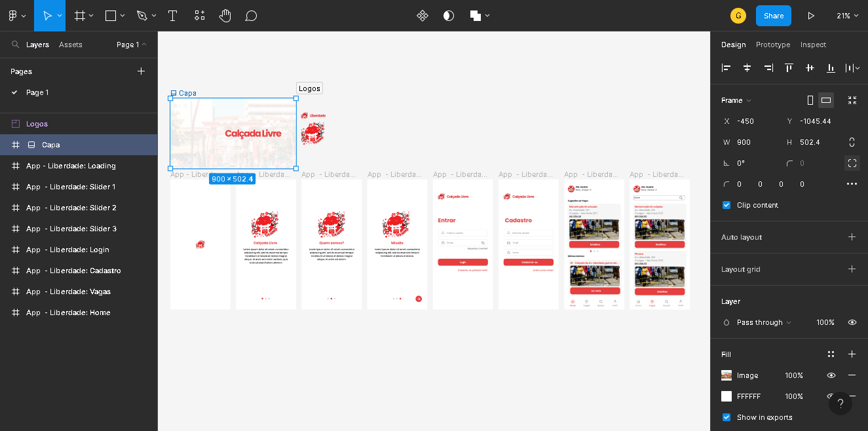The height and width of the screenshot is (431, 868).
Task: Switch to the Prototype tab
Action: point(773,45)
